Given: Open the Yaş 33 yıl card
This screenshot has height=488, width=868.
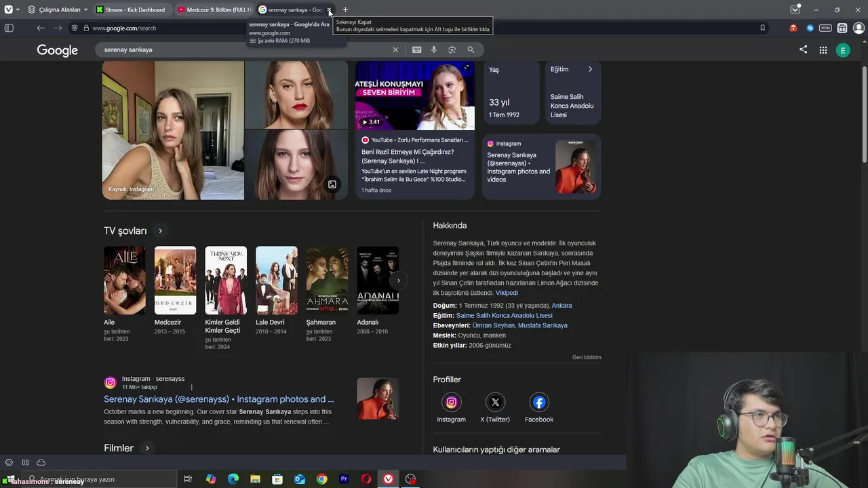Looking at the screenshot, I should point(511,92).
